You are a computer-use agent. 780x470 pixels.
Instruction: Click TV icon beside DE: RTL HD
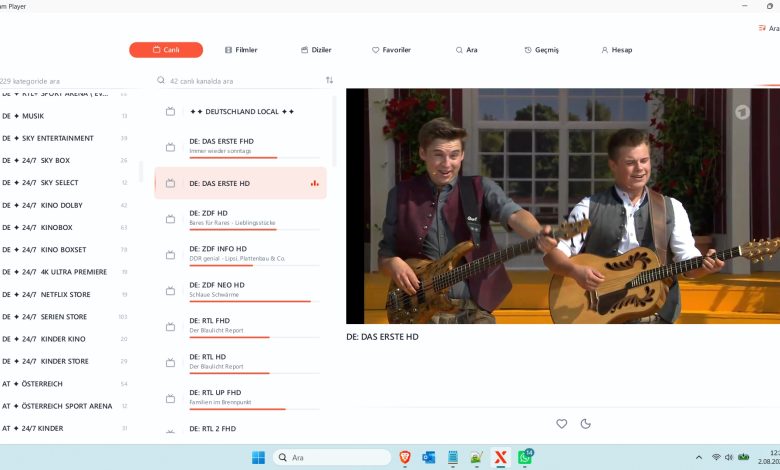(x=170, y=363)
